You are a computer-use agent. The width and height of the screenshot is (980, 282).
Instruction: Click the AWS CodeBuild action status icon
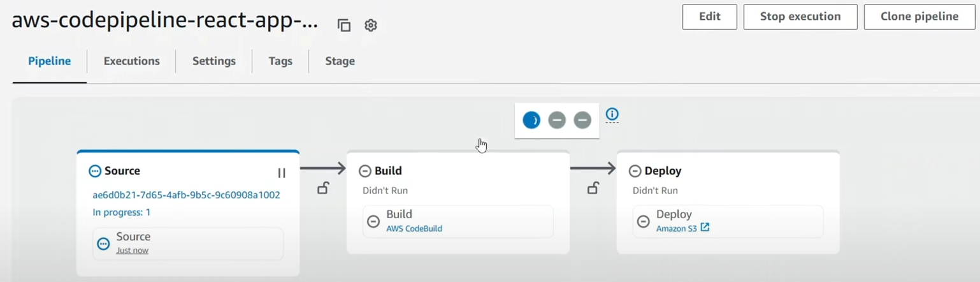pyautogui.click(x=373, y=221)
